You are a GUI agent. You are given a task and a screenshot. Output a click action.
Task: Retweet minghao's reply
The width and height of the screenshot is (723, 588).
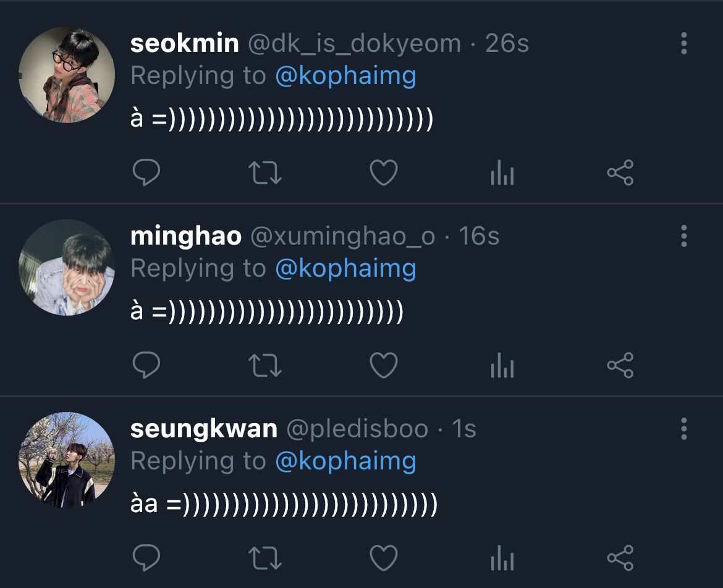pos(264,365)
